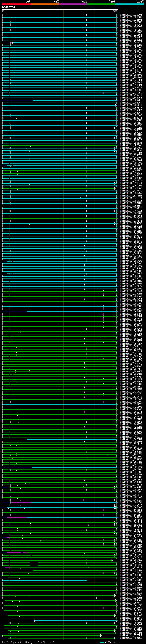The height and width of the screenshot is (644, 146).
Task: Select hit UniRef100_Q9U4Y2
Action: 131,404
